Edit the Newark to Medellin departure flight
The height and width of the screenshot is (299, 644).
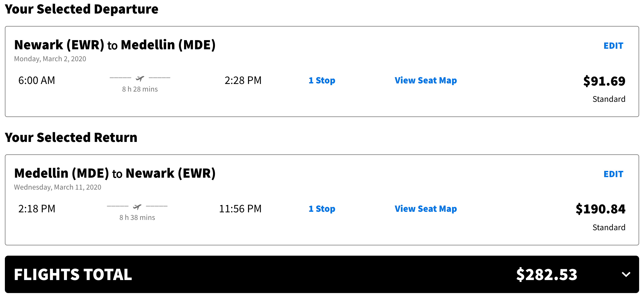613,46
